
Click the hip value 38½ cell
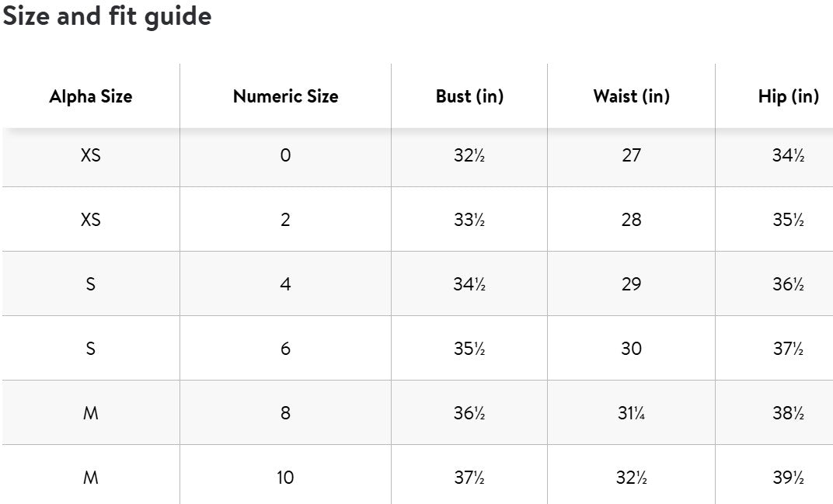coord(788,413)
